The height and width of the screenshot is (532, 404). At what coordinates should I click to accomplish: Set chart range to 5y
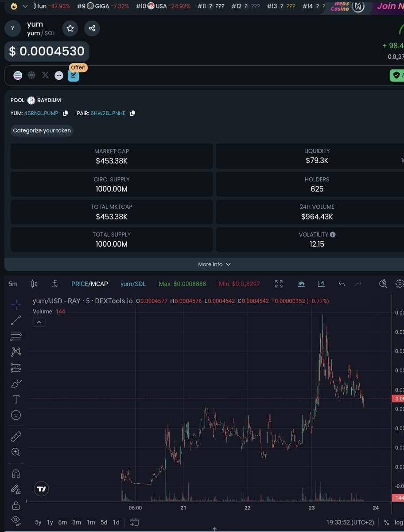coord(38,522)
